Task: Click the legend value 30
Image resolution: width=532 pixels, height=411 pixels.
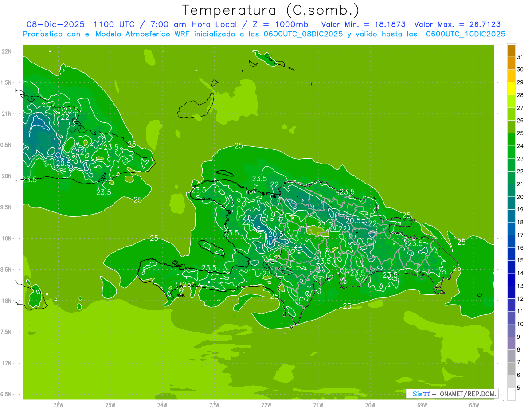Action: tap(520, 70)
